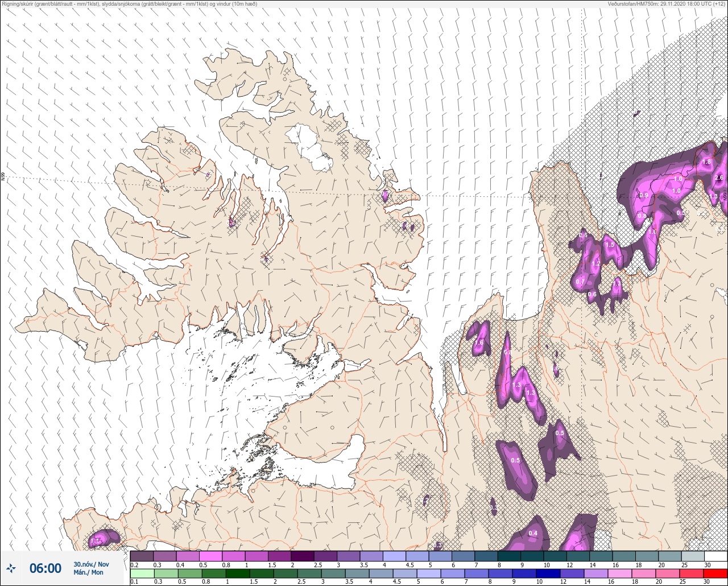Pick the darkest purple swatch above 2 in upper legend

coord(303,556)
